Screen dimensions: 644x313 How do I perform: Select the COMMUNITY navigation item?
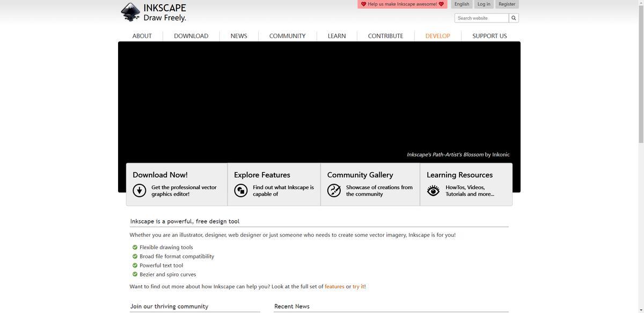click(287, 36)
